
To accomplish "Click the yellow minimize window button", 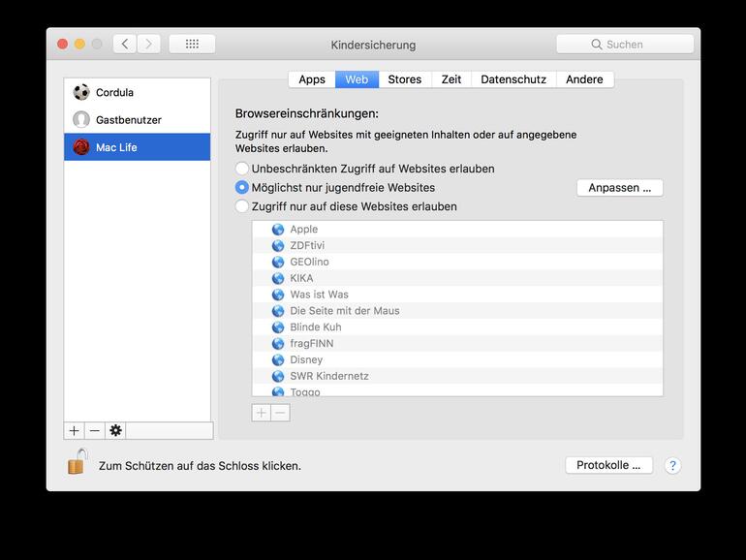I will pyautogui.click(x=79, y=45).
